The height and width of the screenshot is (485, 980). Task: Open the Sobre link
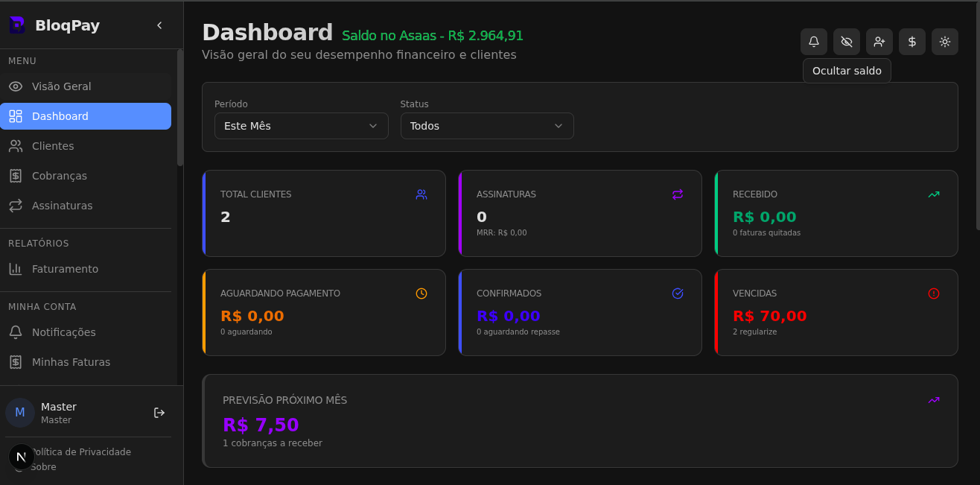[43, 467]
